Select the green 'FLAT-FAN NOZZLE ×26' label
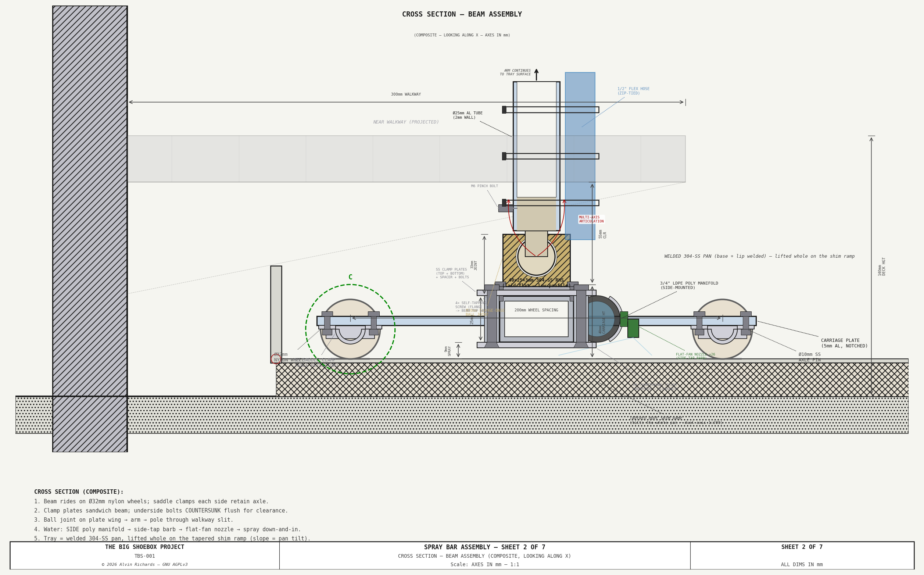This screenshot has width=924, height=575. pos(695,356)
